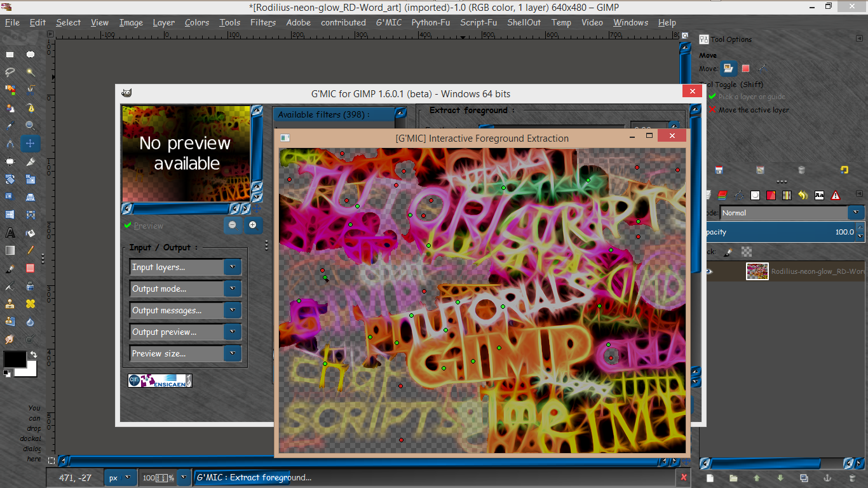Open the G'MIC menu in menu bar

pos(388,22)
